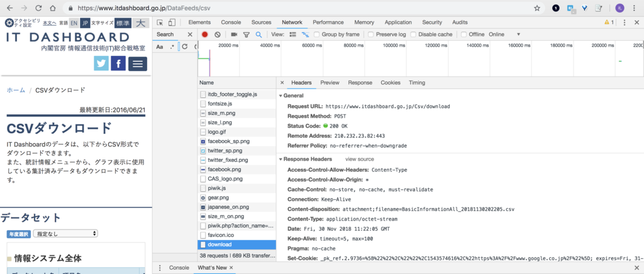The height and width of the screenshot is (274, 644).
Task: Switch to the Response tab
Action: (360, 83)
